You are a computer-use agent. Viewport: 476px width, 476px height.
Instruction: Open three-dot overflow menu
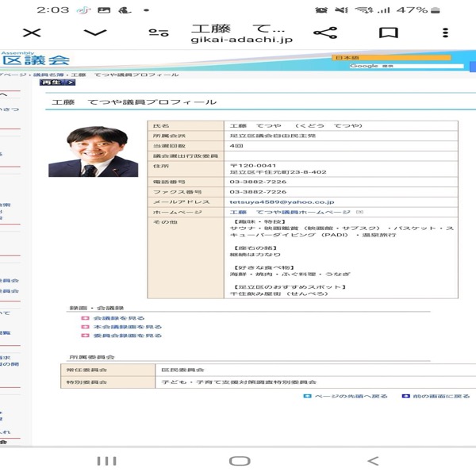[x=445, y=33]
